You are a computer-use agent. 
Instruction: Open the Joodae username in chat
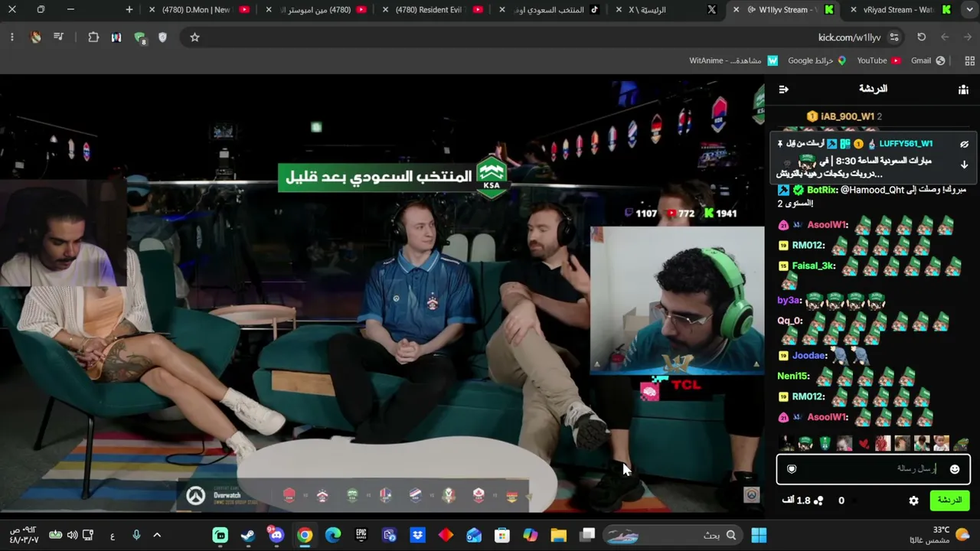(x=809, y=356)
